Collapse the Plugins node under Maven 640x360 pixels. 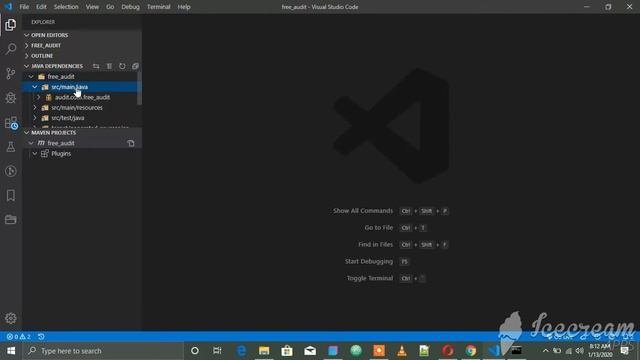pyautogui.click(x=35, y=153)
